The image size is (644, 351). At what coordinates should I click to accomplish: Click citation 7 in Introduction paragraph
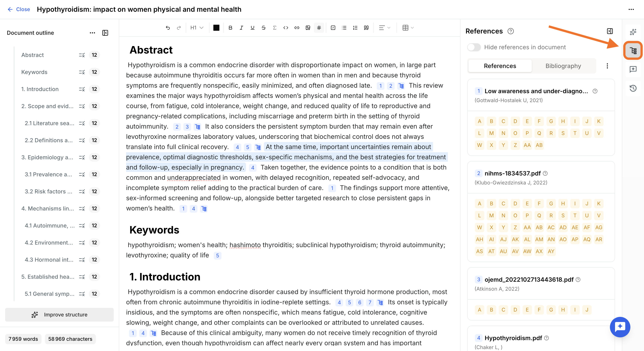(370, 302)
